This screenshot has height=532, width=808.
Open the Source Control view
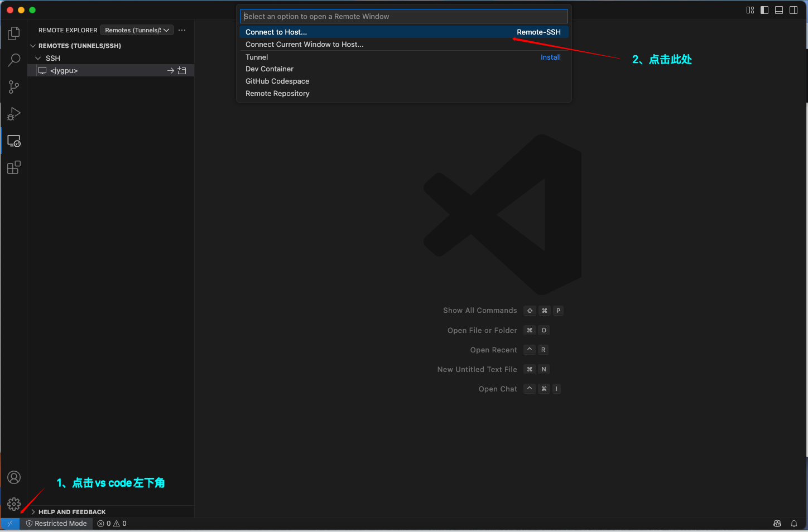click(14, 87)
